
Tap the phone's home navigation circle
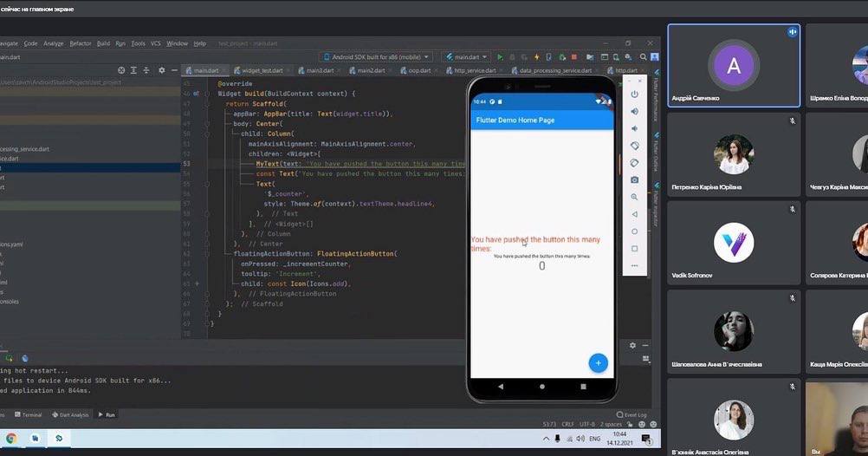[x=542, y=386]
